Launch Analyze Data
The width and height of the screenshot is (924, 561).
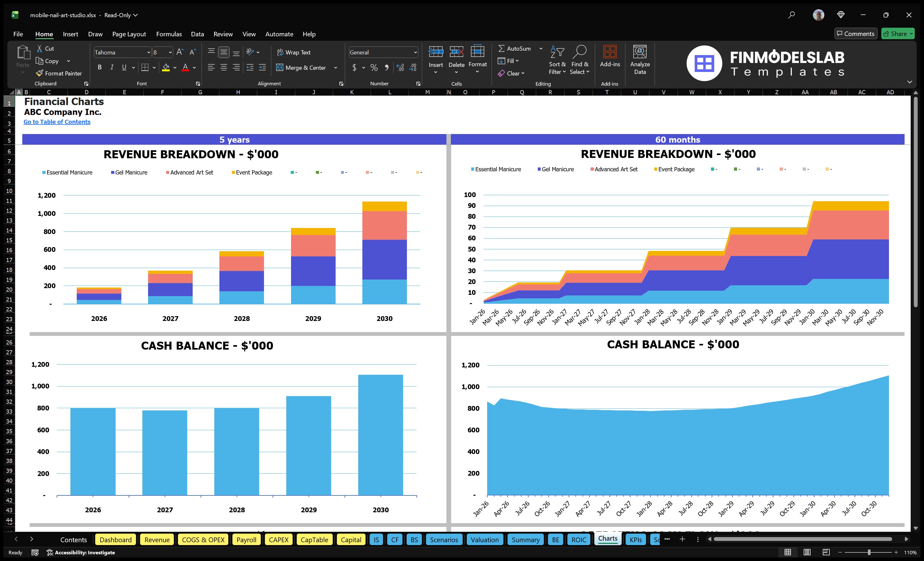click(x=640, y=60)
